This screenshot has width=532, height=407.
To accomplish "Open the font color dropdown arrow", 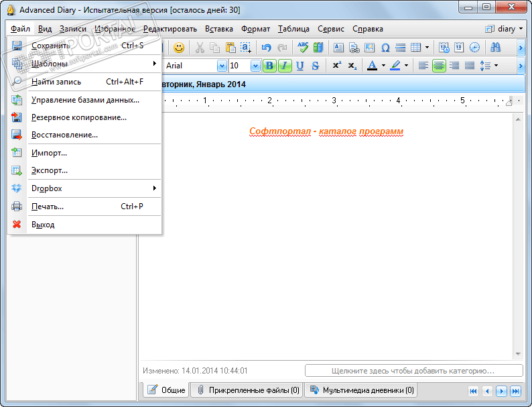I will 383,66.
